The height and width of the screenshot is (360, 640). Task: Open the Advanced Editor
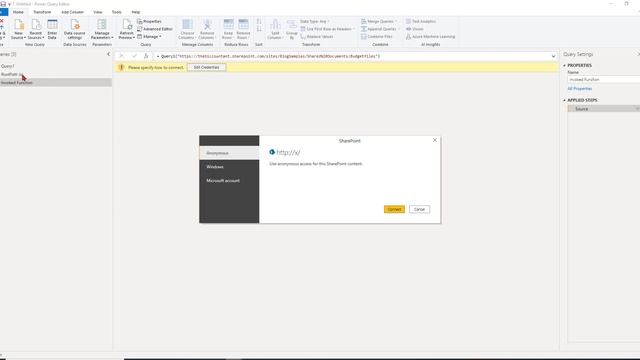(x=155, y=29)
